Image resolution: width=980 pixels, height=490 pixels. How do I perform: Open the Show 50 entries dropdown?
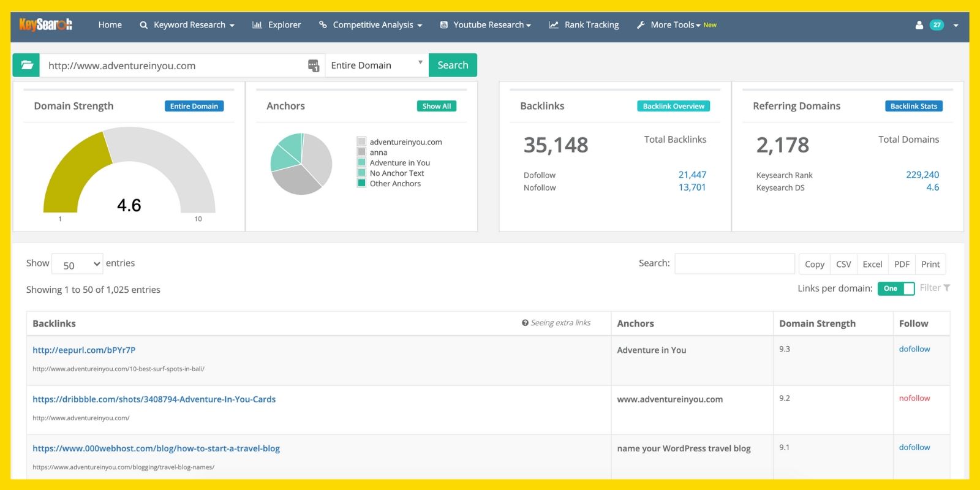(77, 265)
